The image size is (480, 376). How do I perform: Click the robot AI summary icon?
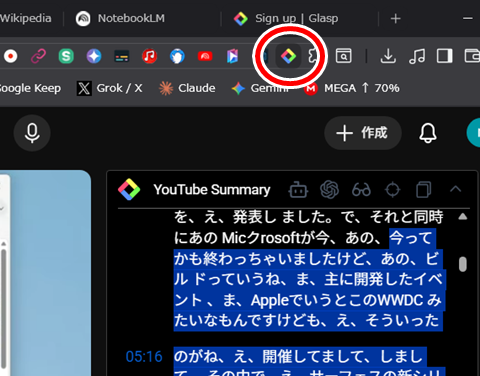pyautogui.click(x=298, y=190)
